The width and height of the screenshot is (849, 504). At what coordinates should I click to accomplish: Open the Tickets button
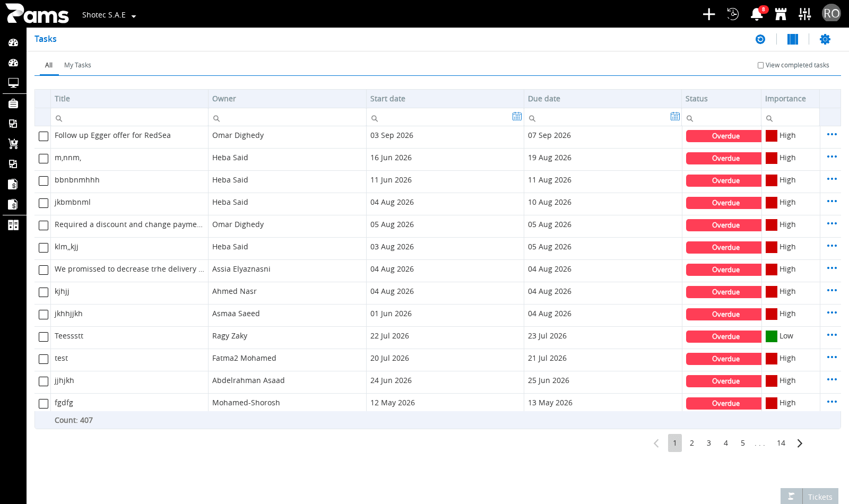(x=820, y=497)
